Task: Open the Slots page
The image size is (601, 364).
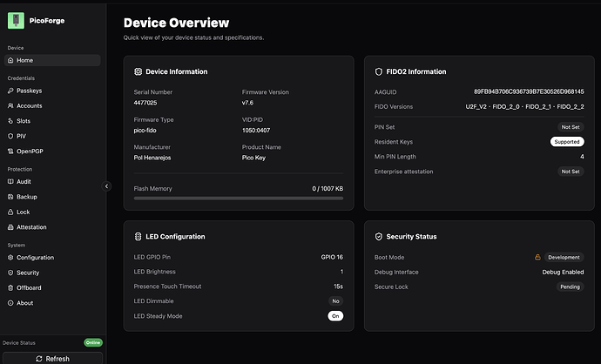Action: [x=52, y=121]
